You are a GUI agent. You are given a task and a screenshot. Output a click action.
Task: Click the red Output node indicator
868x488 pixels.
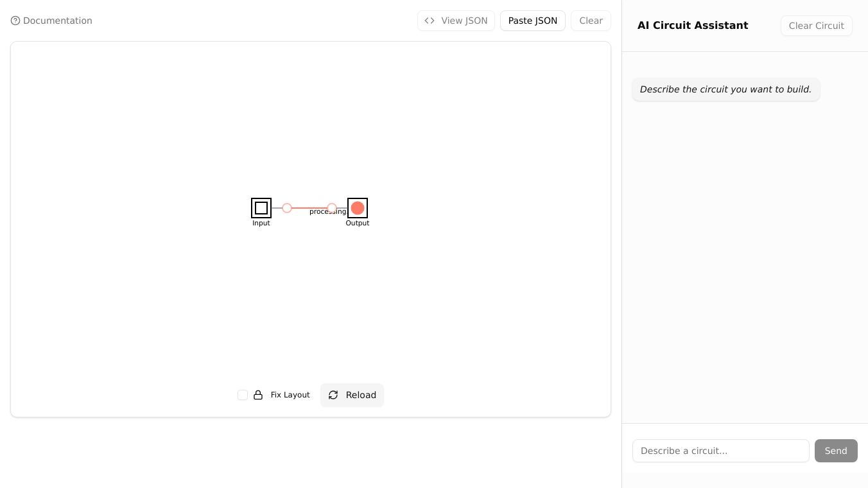tap(358, 208)
